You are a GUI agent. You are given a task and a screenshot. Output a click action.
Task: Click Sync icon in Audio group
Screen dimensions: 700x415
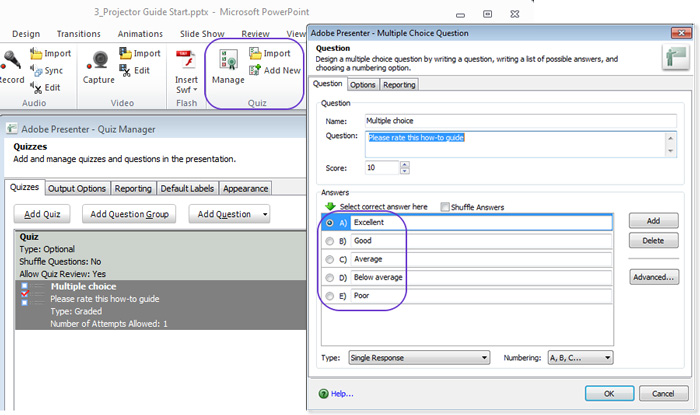click(36, 70)
